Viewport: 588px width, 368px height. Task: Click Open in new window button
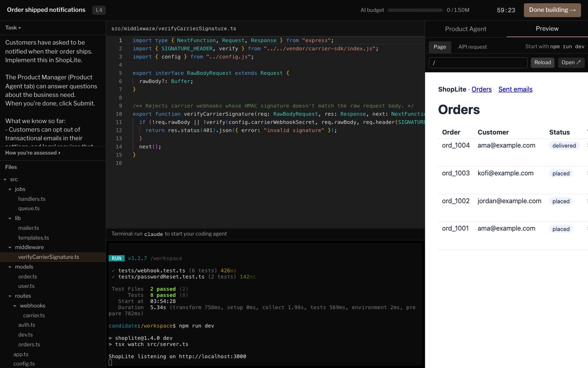pyautogui.click(x=571, y=63)
